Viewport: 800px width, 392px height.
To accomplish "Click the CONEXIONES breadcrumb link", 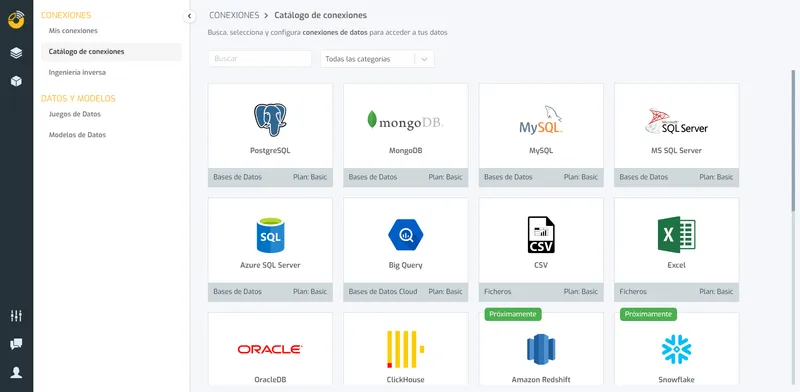I will [x=234, y=15].
